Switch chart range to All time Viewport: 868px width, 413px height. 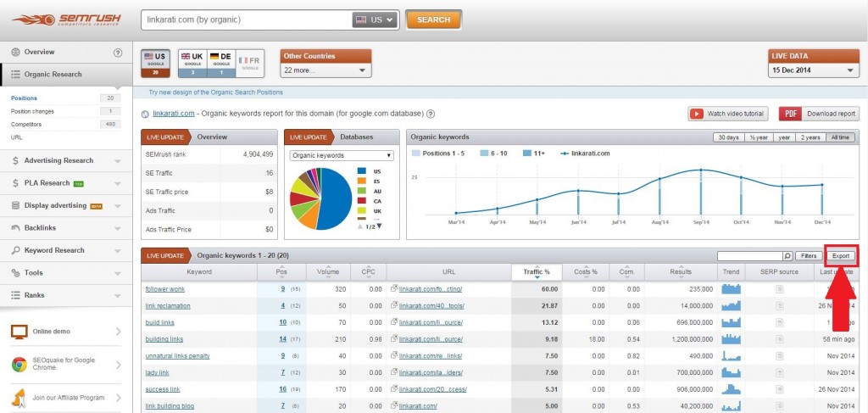tap(841, 137)
